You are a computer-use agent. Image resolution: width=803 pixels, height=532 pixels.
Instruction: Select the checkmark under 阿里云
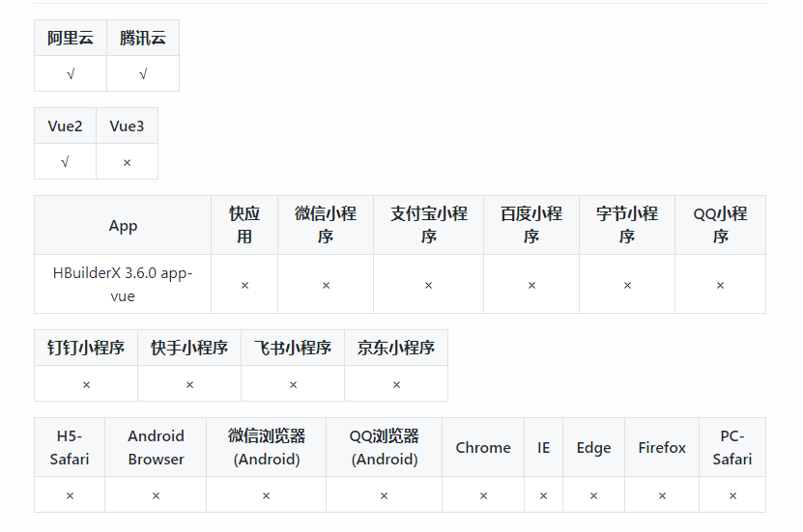(x=71, y=74)
